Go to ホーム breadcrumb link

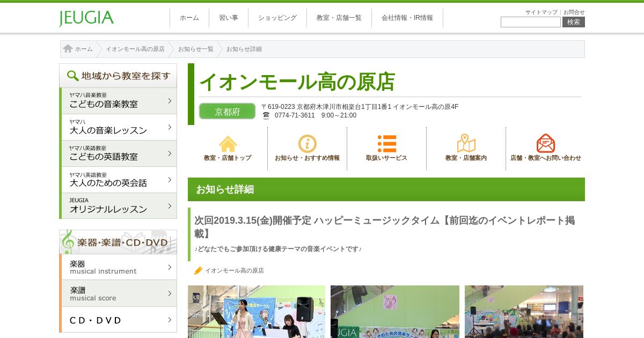click(84, 49)
